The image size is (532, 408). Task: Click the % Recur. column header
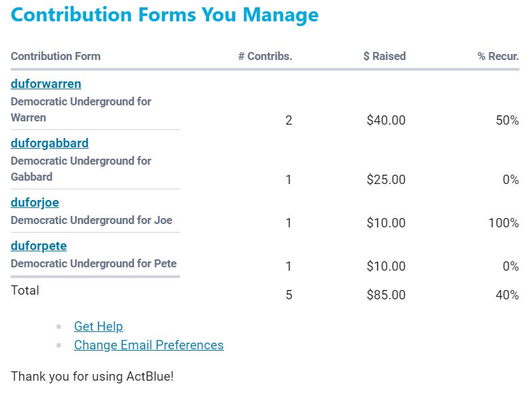(498, 56)
